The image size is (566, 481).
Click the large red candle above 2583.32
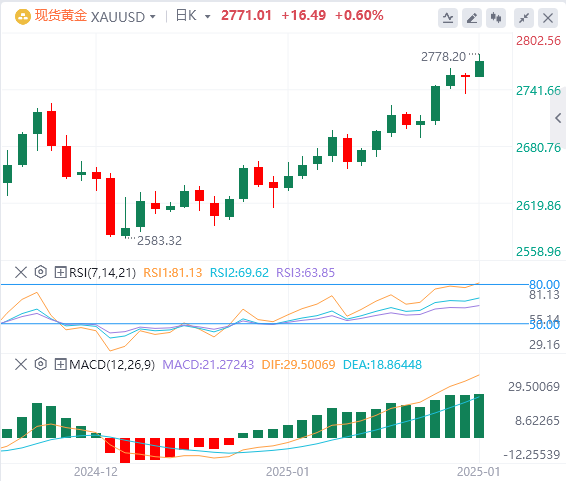(110, 206)
